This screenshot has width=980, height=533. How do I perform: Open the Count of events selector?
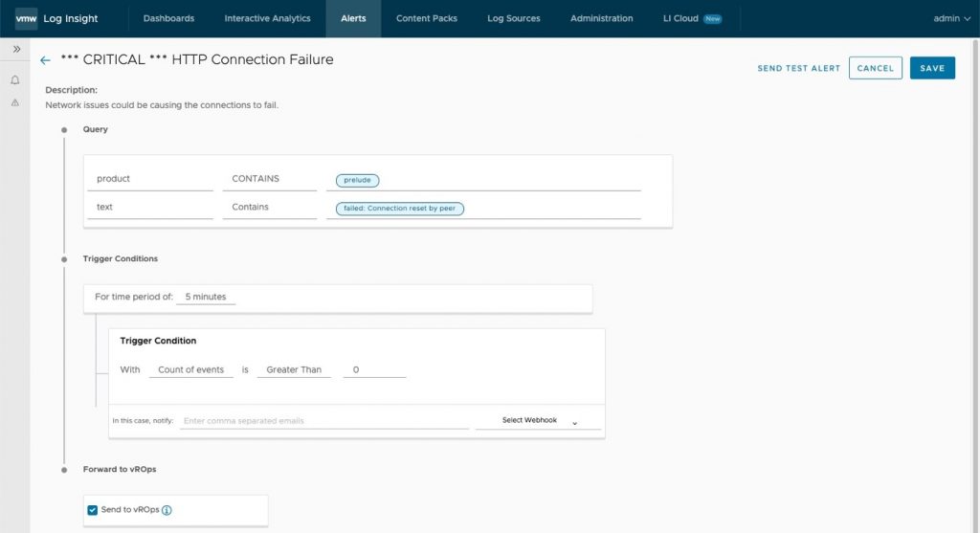point(190,370)
